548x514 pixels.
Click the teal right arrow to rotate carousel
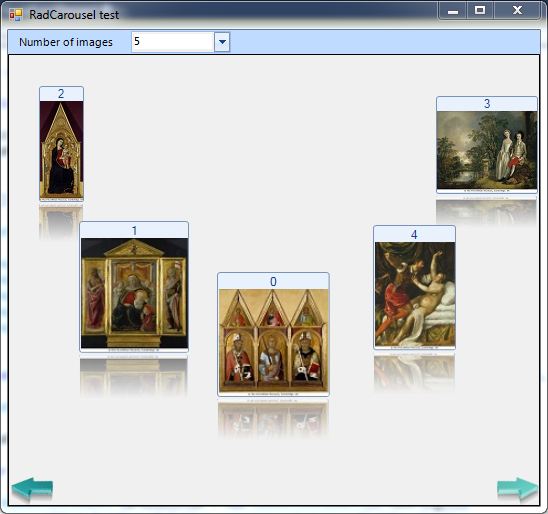tap(517, 489)
